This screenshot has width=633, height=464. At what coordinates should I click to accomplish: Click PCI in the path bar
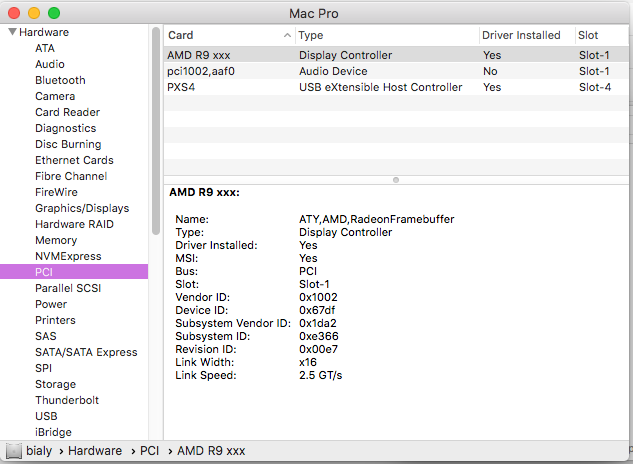[x=149, y=451]
